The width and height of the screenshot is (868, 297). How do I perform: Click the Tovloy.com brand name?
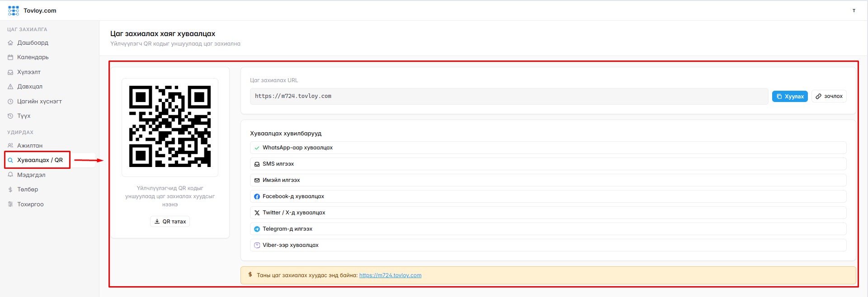pyautogui.click(x=40, y=10)
